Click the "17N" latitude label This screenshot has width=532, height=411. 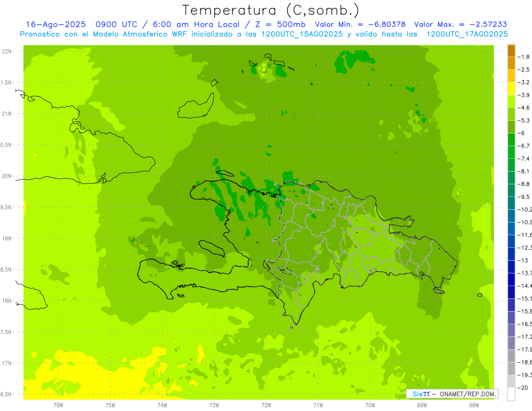pyautogui.click(x=8, y=363)
